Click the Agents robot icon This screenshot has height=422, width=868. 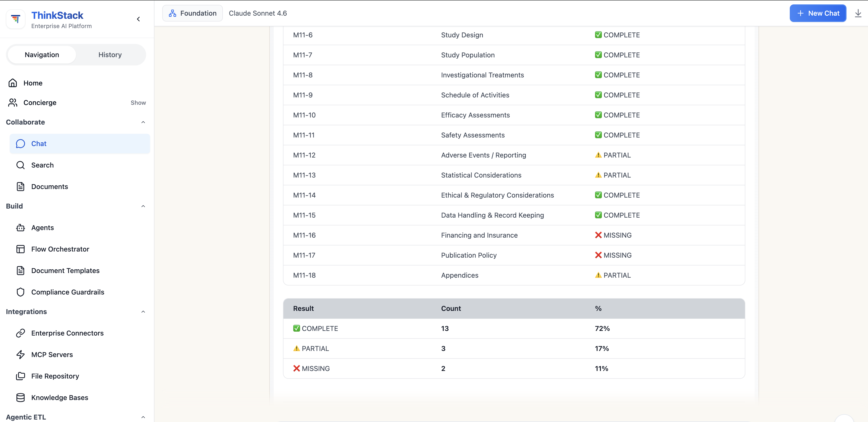coord(21,228)
